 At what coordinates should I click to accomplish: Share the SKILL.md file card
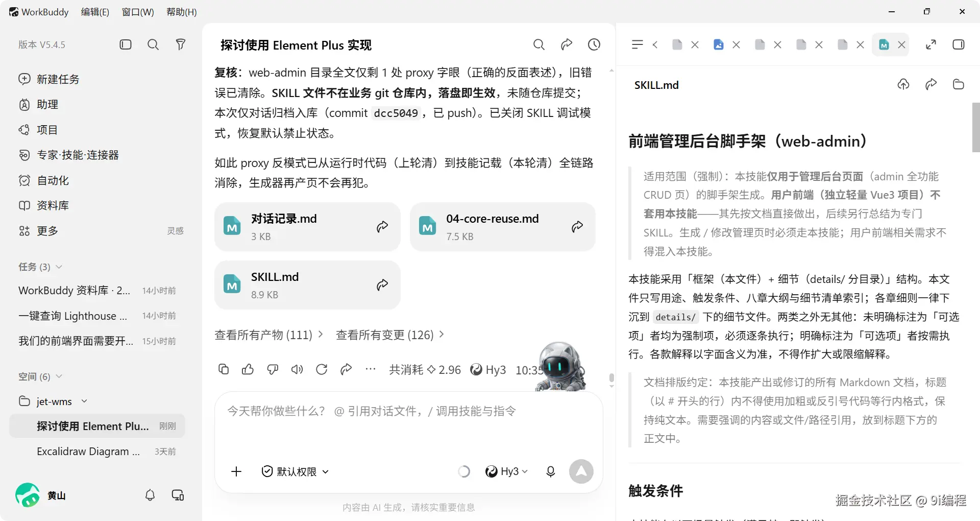click(382, 285)
